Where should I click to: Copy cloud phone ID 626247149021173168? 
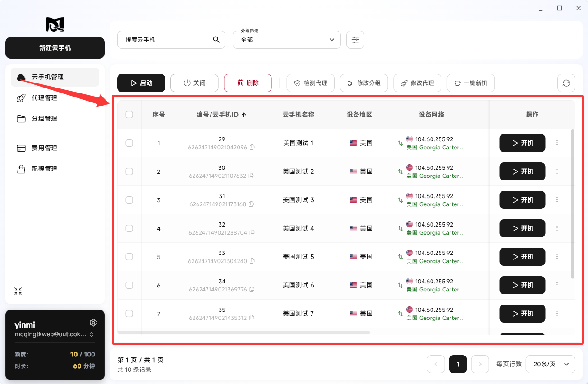pos(251,204)
